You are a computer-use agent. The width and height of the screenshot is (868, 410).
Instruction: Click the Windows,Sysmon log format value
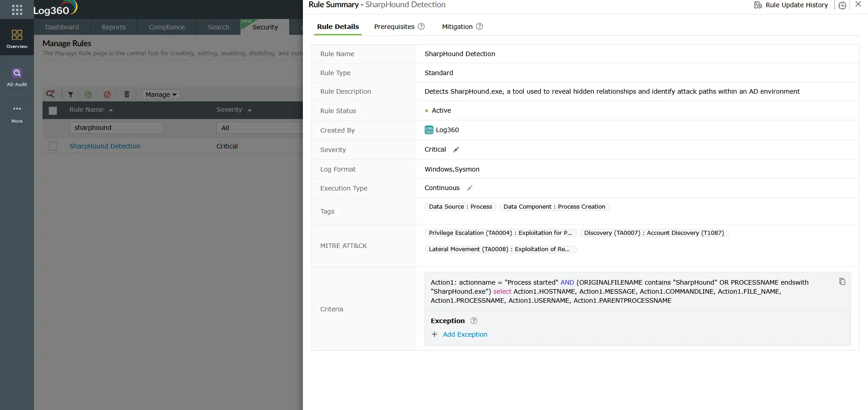452,169
